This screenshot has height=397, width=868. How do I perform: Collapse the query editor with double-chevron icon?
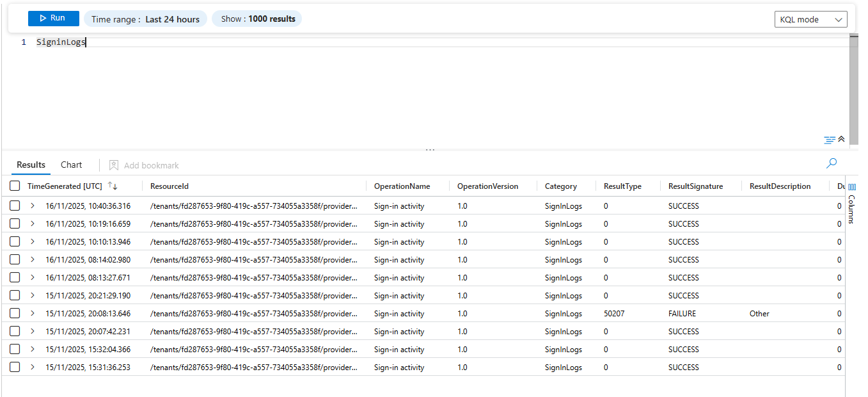841,139
